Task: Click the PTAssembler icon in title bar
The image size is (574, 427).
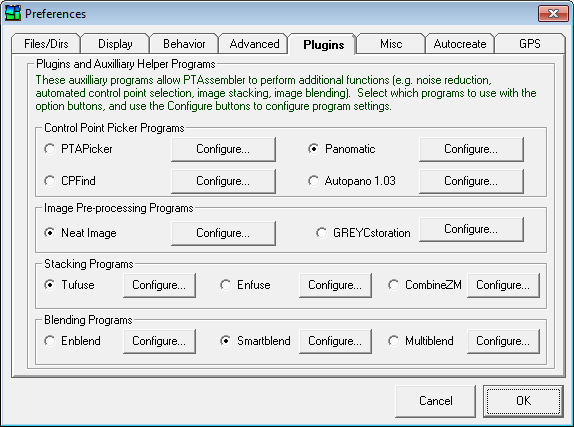Action: (12, 14)
